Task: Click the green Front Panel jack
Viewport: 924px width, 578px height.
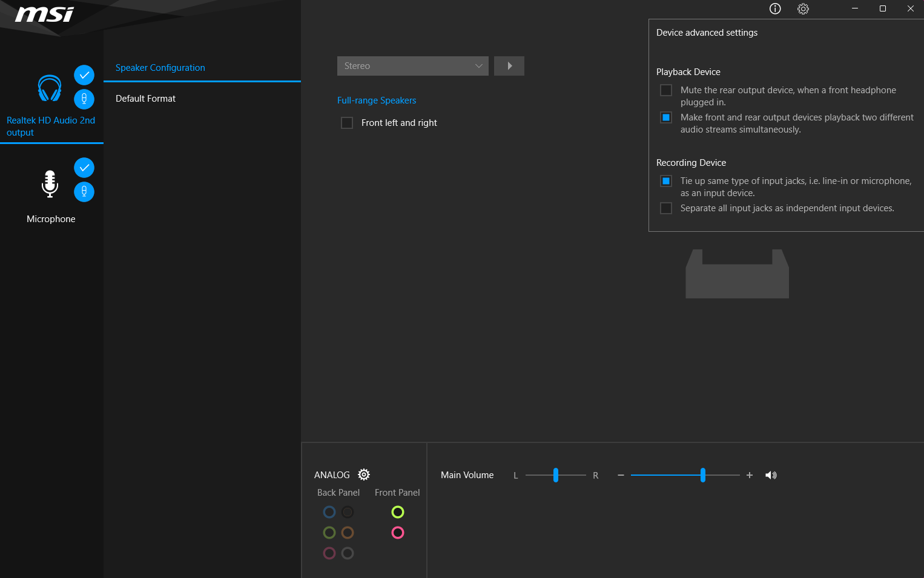Action: (x=398, y=512)
